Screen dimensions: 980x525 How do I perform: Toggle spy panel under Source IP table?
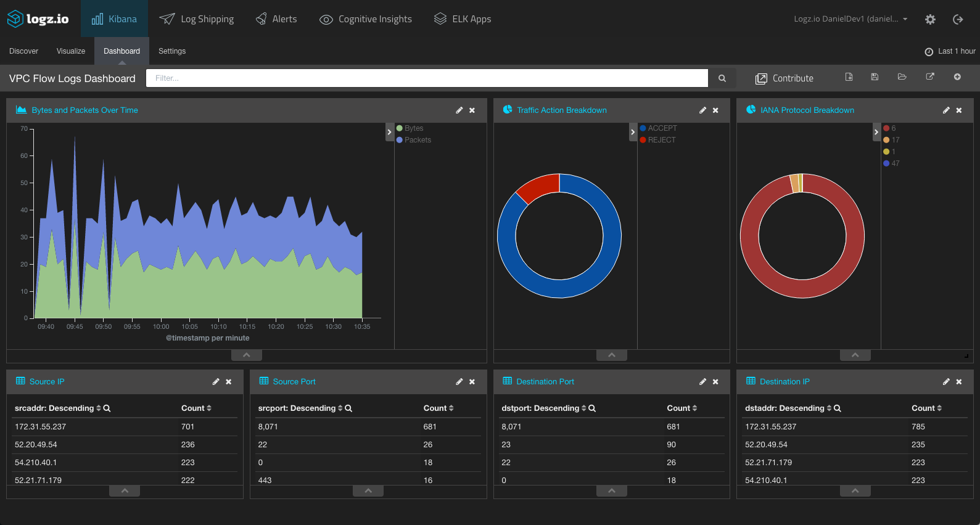[125, 491]
